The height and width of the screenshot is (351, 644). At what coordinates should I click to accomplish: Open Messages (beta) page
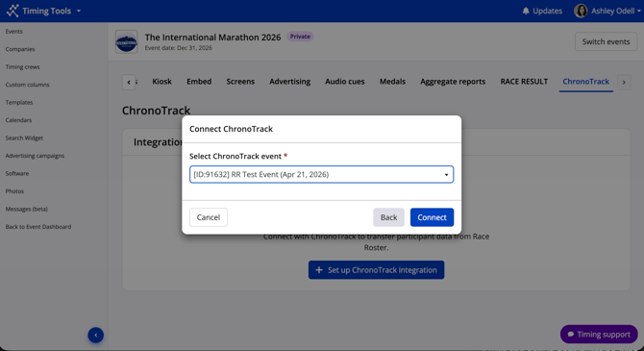tap(27, 209)
